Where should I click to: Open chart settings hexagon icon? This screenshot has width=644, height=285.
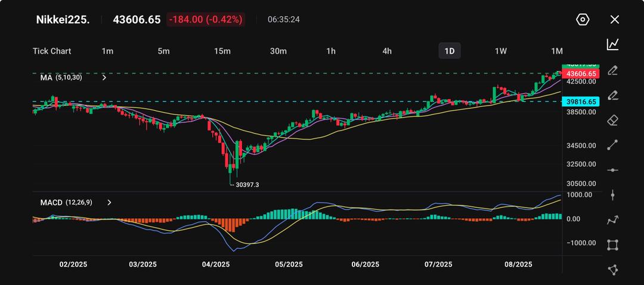click(x=583, y=20)
